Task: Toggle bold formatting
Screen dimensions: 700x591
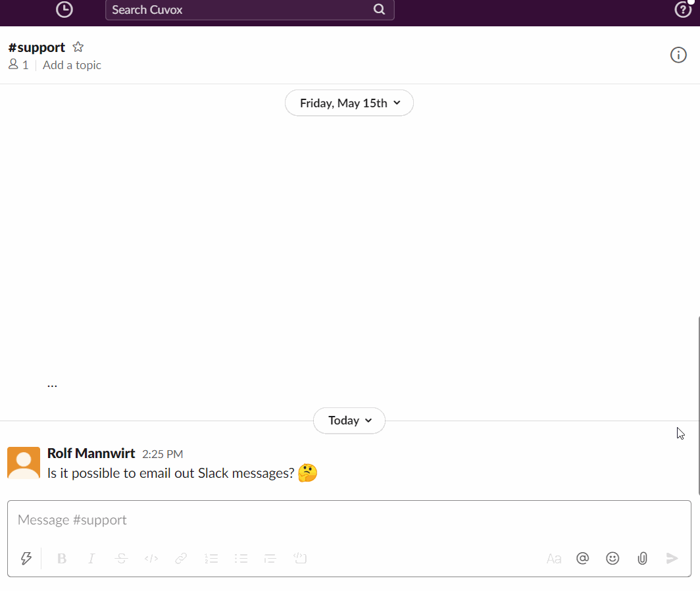Action: 62,558
